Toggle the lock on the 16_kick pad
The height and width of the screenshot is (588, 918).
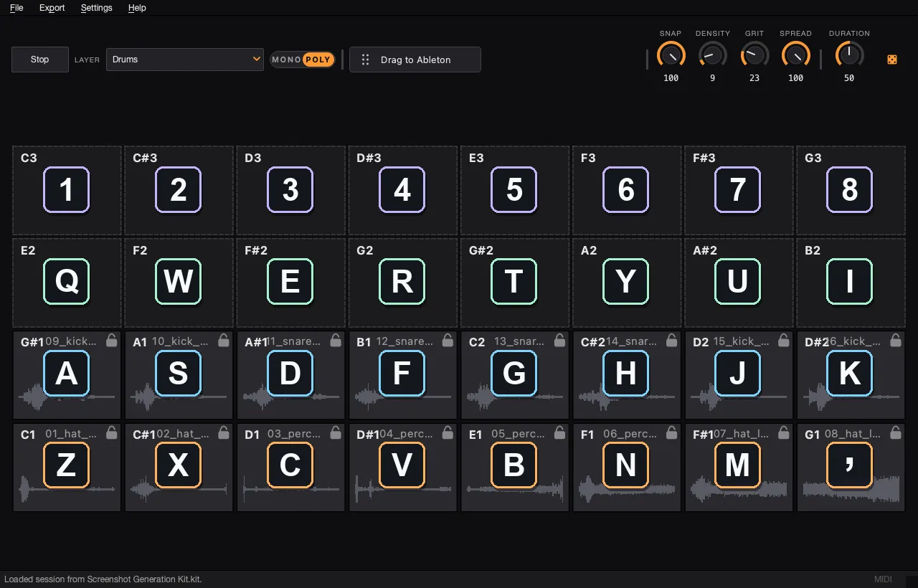pos(895,341)
